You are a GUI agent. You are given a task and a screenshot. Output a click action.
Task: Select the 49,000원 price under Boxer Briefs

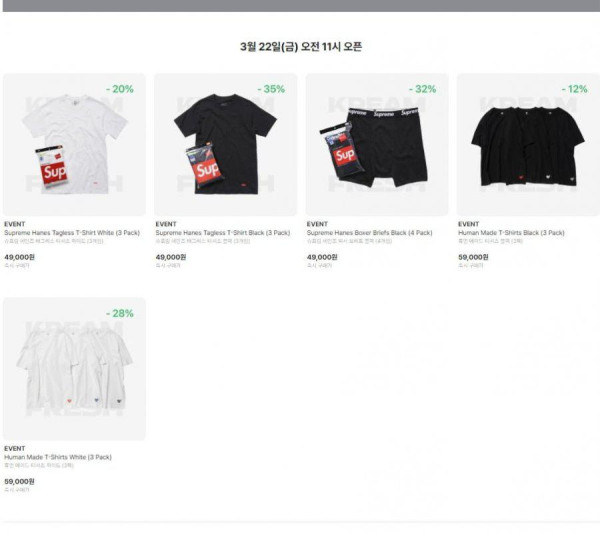322,257
